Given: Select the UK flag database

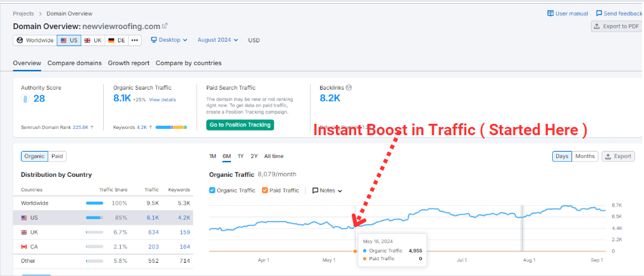Looking at the screenshot, I should click(92, 40).
